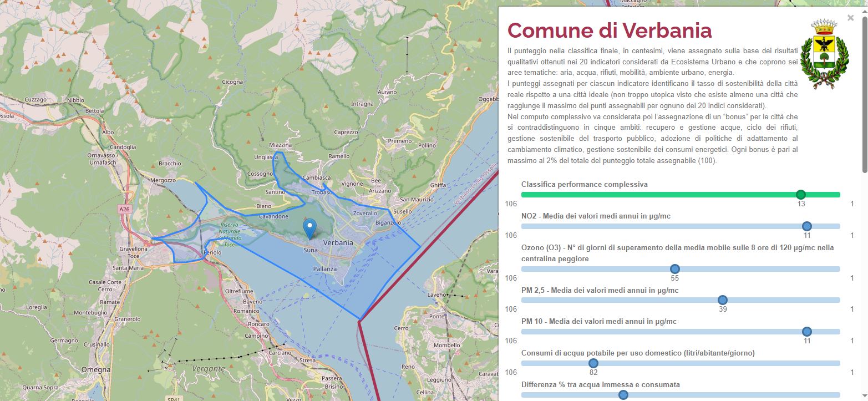868x401 pixels.
Task: Click the info panel's vertical scrollbar
Action: click(x=865, y=94)
